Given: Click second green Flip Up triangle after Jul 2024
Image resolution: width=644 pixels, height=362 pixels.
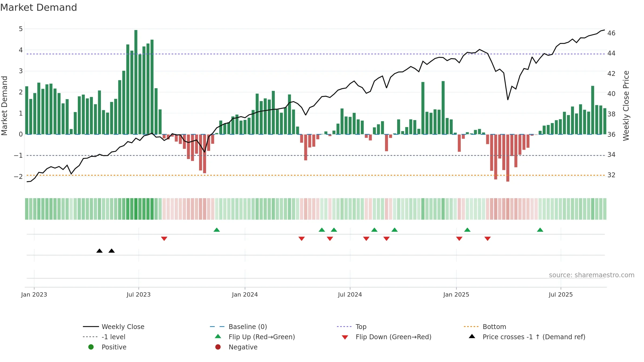Looking at the screenshot, I should click(394, 230).
